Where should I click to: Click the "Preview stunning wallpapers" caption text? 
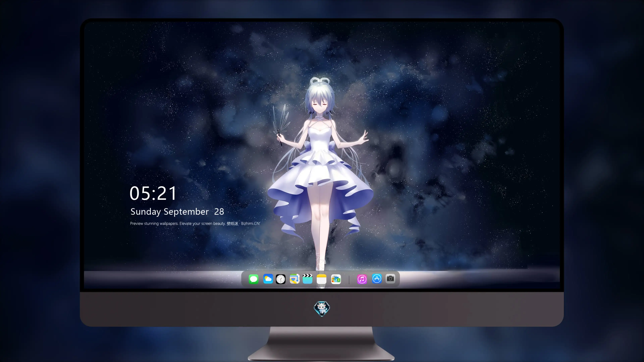154,223
